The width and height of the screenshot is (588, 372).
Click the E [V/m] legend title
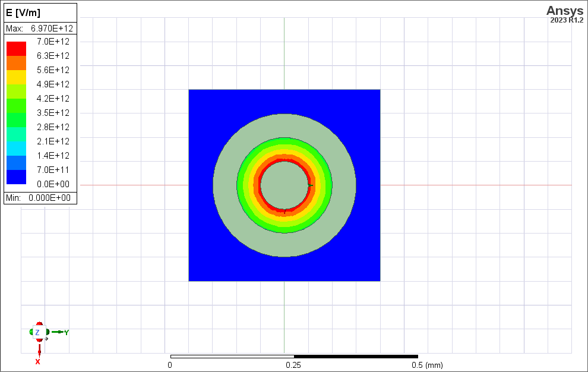pyautogui.click(x=23, y=13)
